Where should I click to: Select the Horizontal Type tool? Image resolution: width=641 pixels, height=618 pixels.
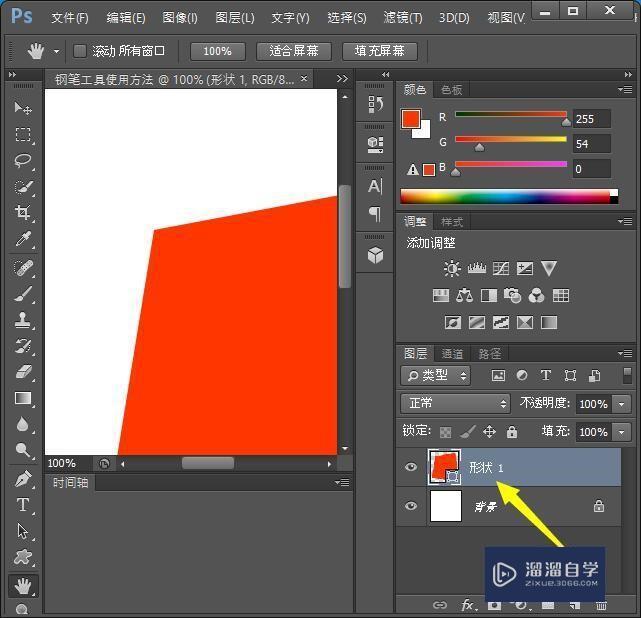tap(23, 505)
